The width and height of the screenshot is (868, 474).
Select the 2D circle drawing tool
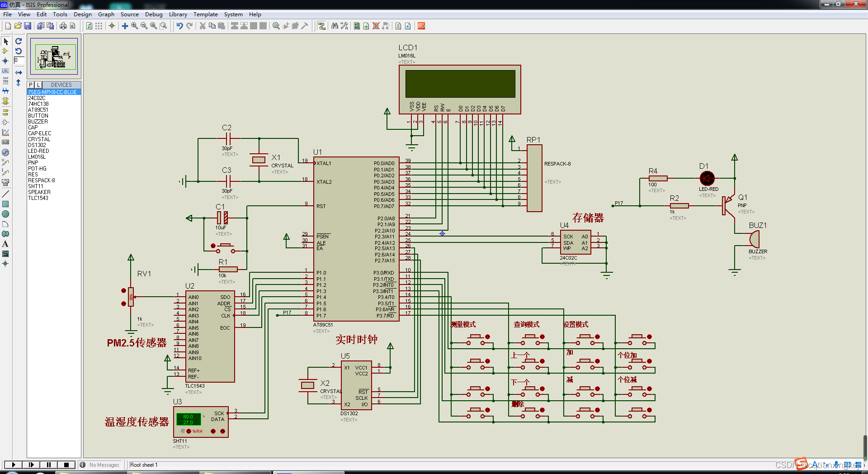(5, 214)
